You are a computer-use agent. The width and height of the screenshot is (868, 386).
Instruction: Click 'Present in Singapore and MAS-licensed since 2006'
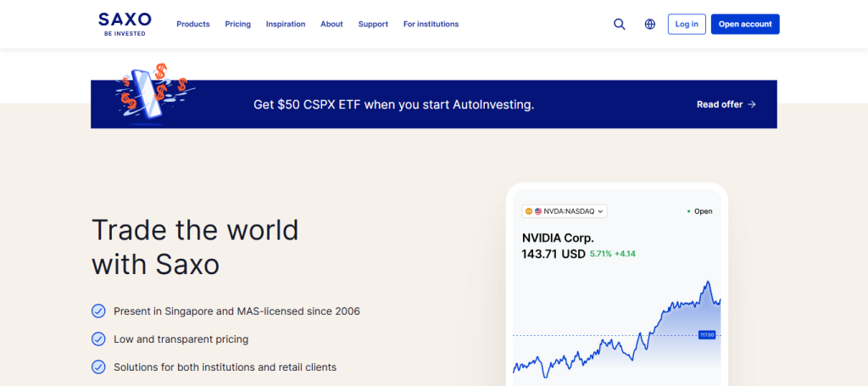point(237,311)
